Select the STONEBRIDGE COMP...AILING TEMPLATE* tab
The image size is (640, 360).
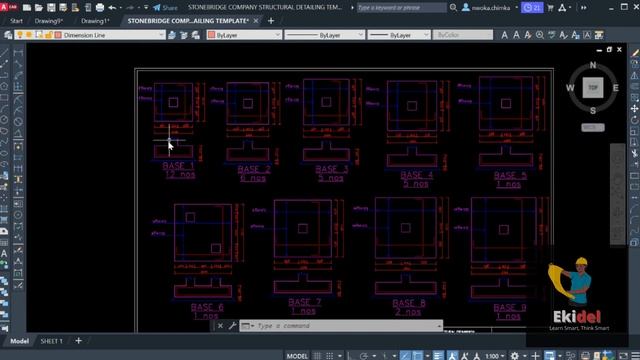188,20
